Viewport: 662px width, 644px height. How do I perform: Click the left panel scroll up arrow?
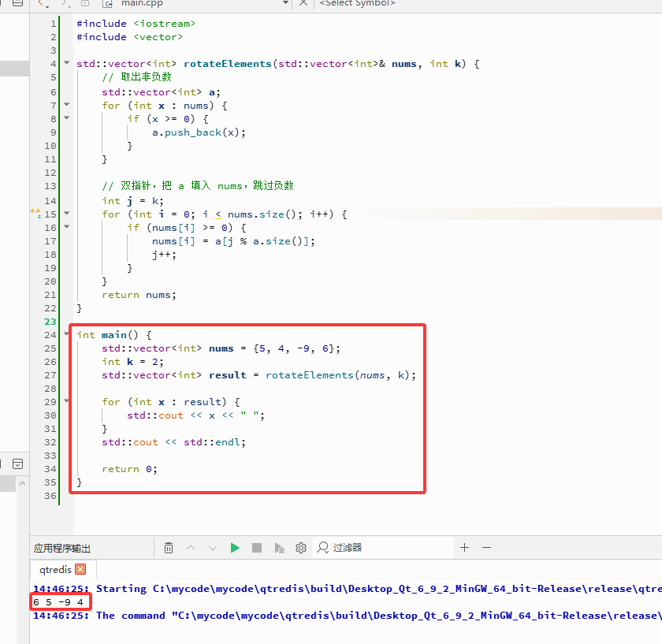pos(23,483)
